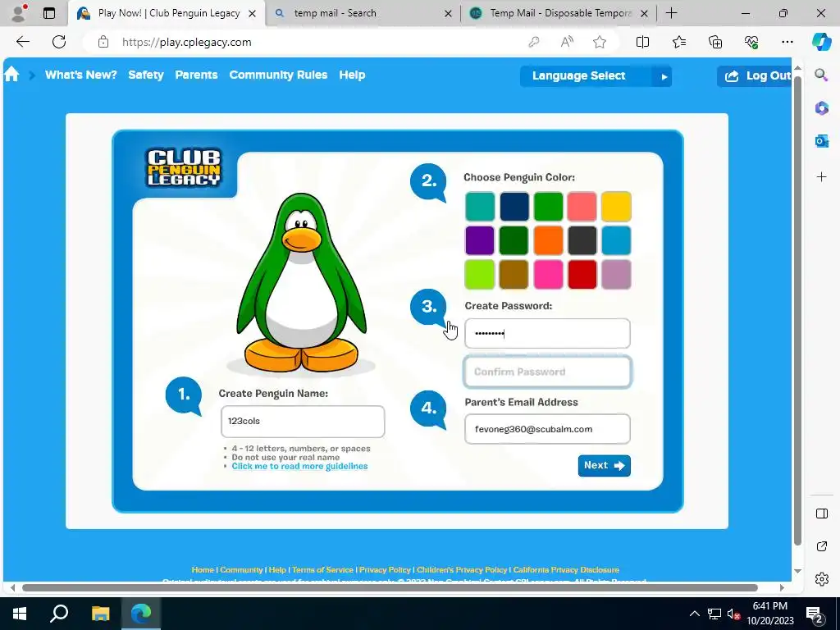Click the Confirm Password field
840x630 pixels.
547,372
